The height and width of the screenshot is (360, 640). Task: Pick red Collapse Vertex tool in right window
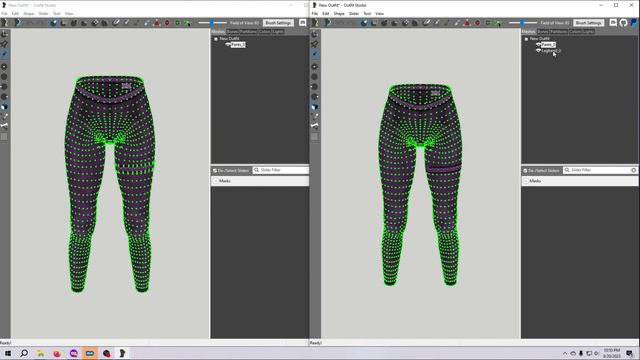tap(467, 23)
